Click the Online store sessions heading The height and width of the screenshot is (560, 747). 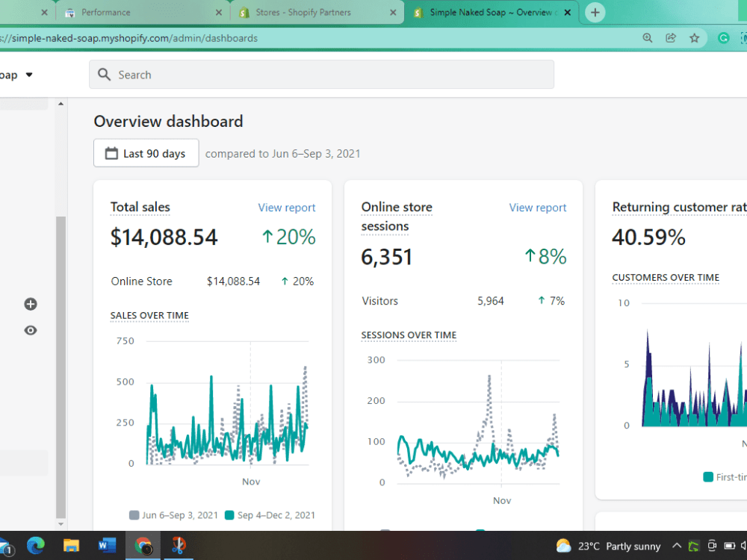(397, 217)
